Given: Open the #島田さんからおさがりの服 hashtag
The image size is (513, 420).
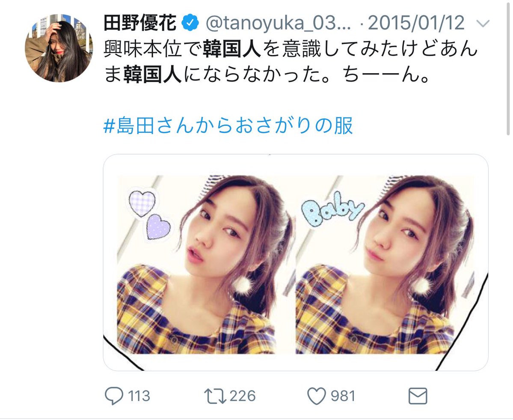Looking at the screenshot, I should click(x=228, y=126).
